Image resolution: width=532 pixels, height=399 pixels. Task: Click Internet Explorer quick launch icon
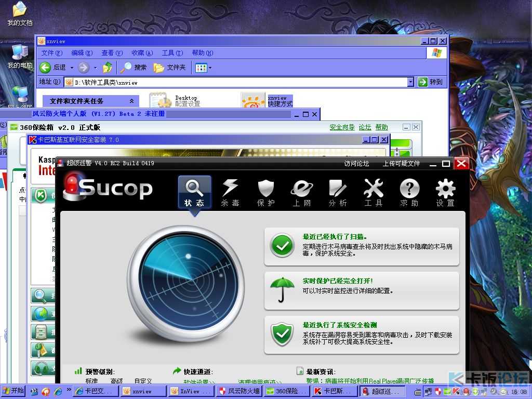pyautogui.click(x=58, y=391)
